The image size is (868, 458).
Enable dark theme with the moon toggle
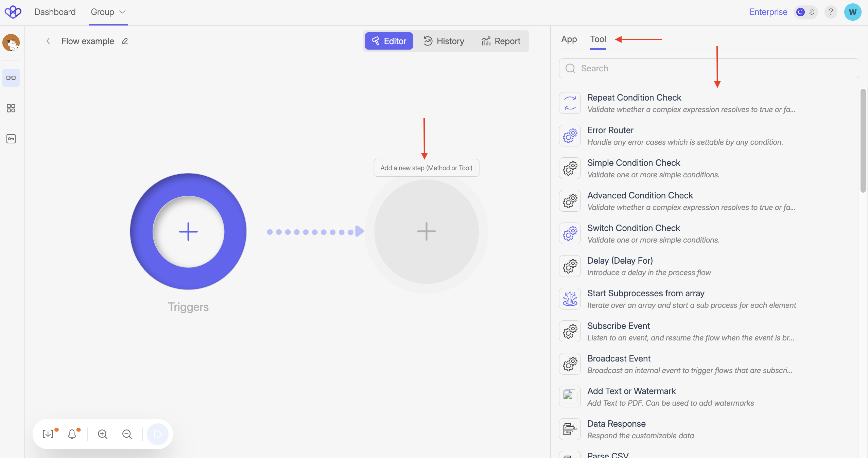coord(812,12)
